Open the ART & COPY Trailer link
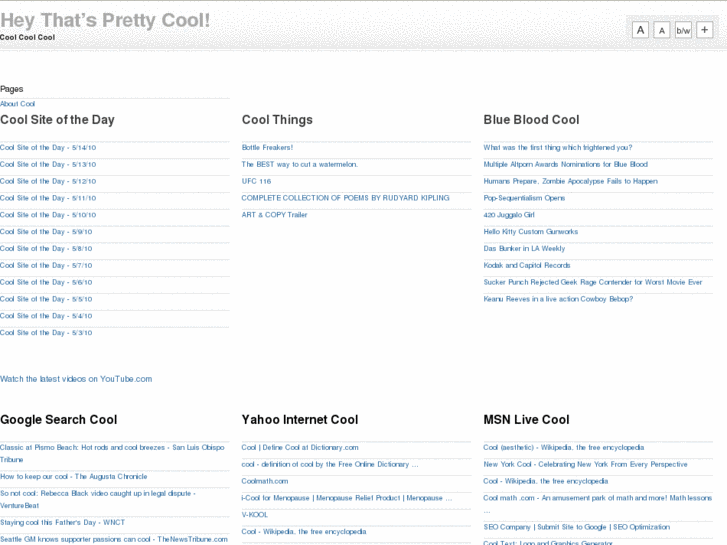 pos(274,215)
